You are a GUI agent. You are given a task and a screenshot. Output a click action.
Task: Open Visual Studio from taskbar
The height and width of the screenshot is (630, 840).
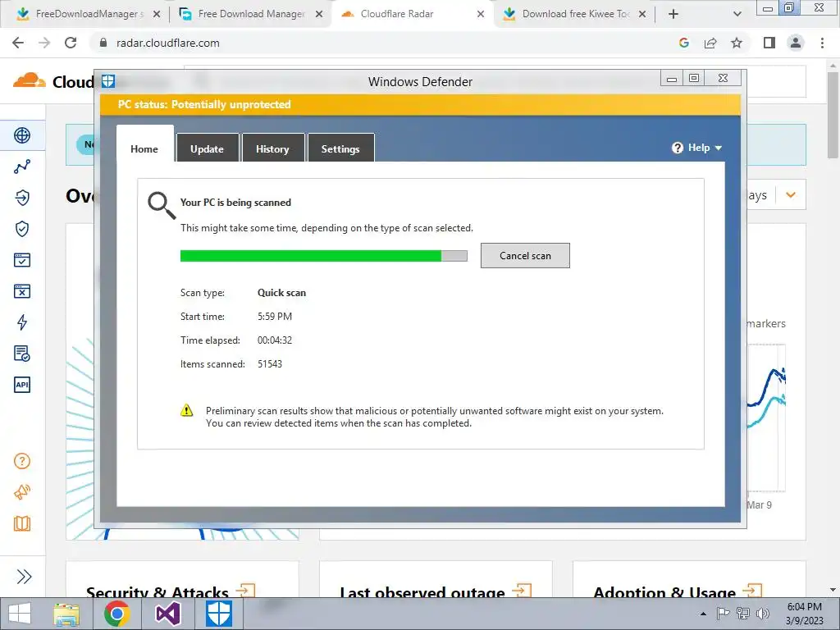click(167, 614)
